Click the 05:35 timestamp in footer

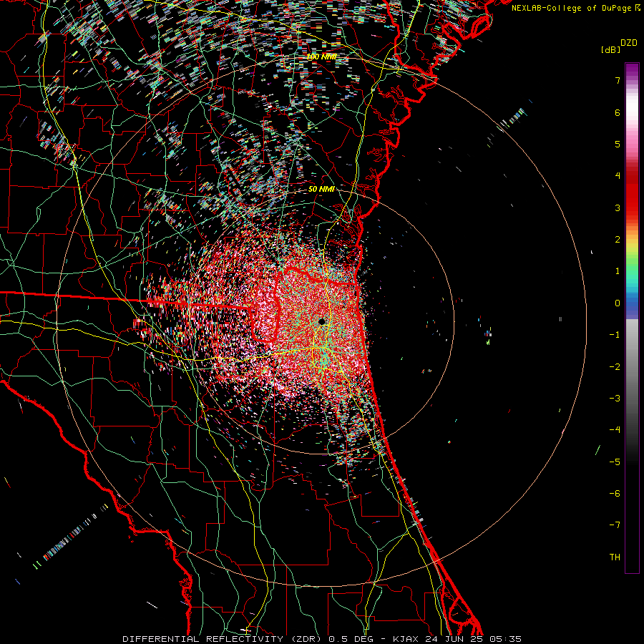[507, 639]
